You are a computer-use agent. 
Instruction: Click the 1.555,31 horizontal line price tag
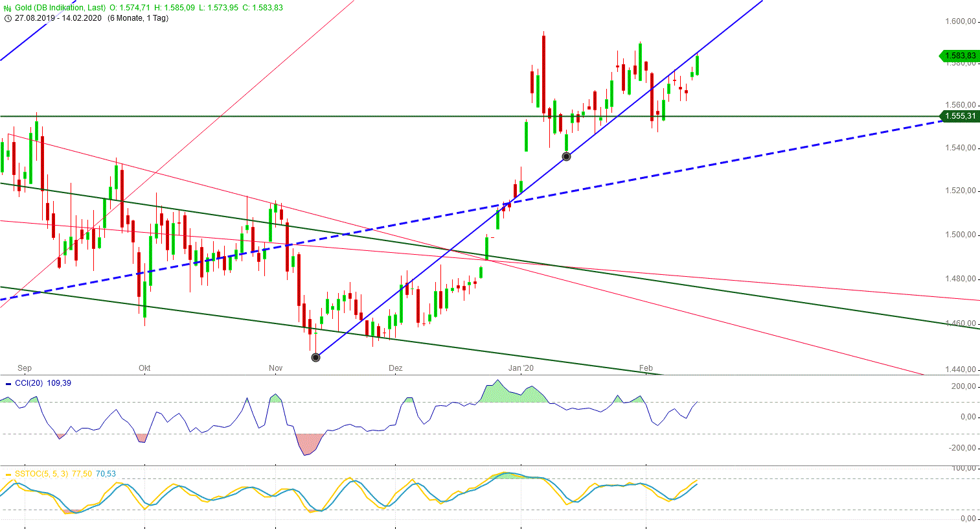click(959, 116)
